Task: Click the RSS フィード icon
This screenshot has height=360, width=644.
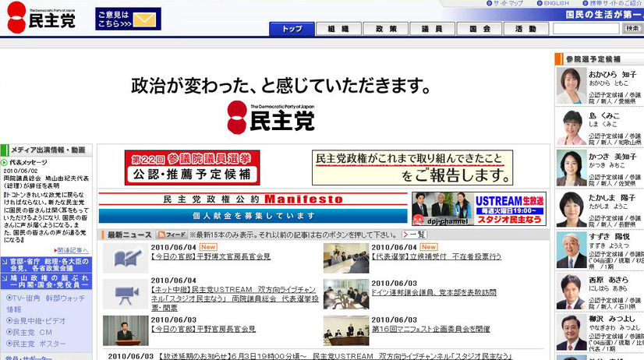Action: tap(172, 235)
